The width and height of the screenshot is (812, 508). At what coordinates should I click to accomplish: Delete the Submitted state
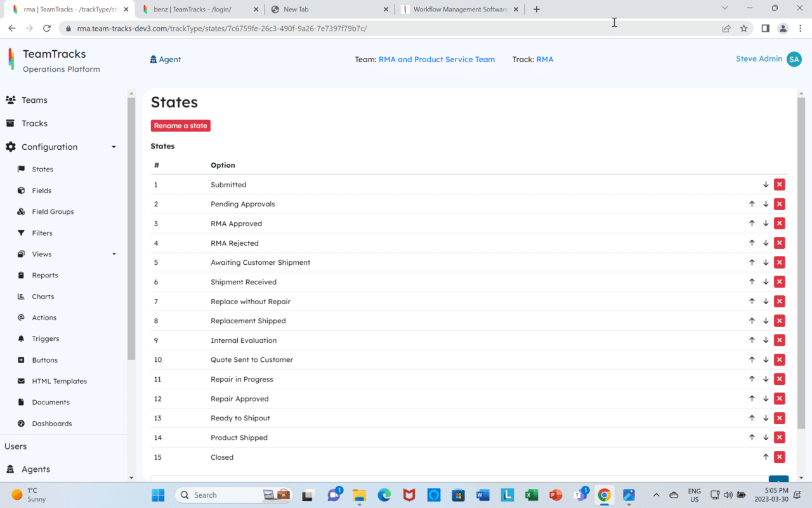780,185
